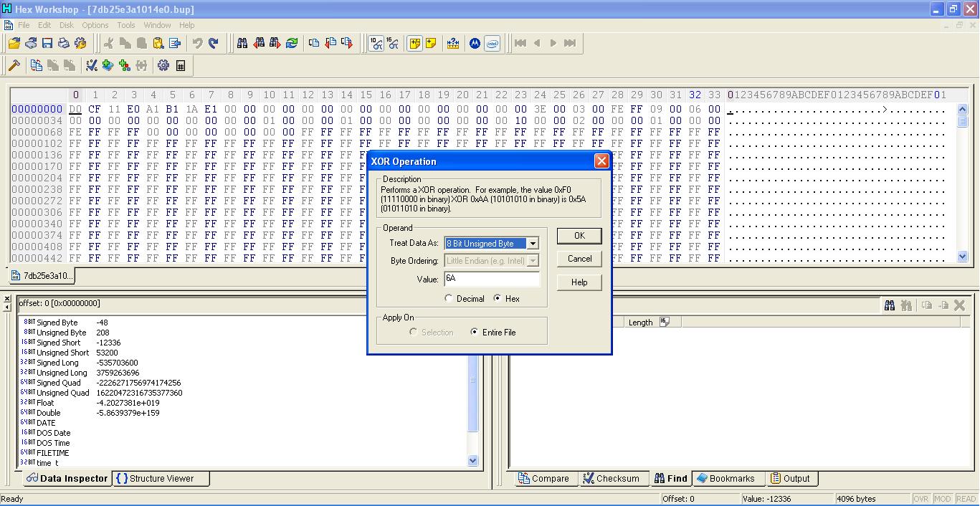Select the 7db25e3a10 file tab
The image size is (980, 506).
[41, 276]
